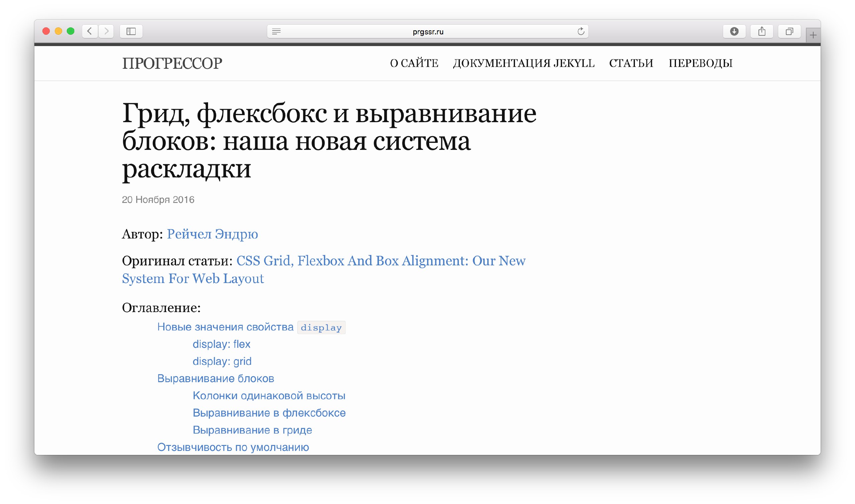Go back with Safari's back arrow
This screenshot has width=855, height=504.
[x=90, y=31]
